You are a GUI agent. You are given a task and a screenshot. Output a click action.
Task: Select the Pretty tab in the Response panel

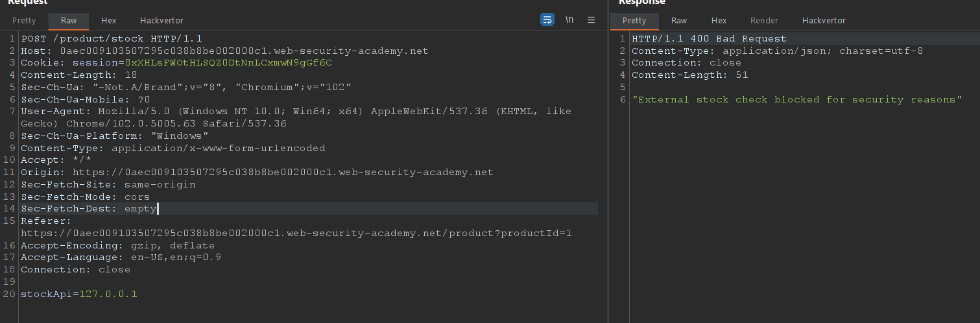634,21
